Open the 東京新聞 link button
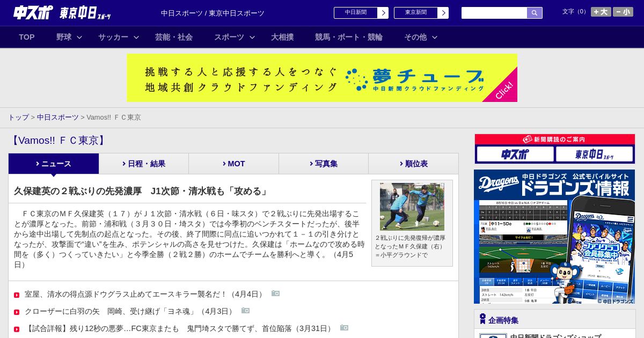The width and height of the screenshot is (644, 338). (x=421, y=13)
